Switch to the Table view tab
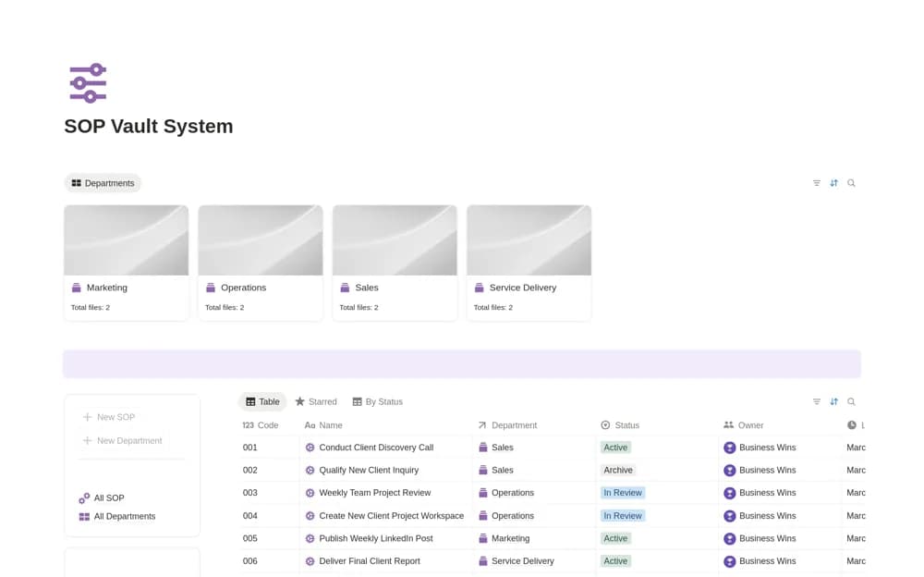This screenshot has height=577, width=924. pyautogui.click(x=262, y=402)
